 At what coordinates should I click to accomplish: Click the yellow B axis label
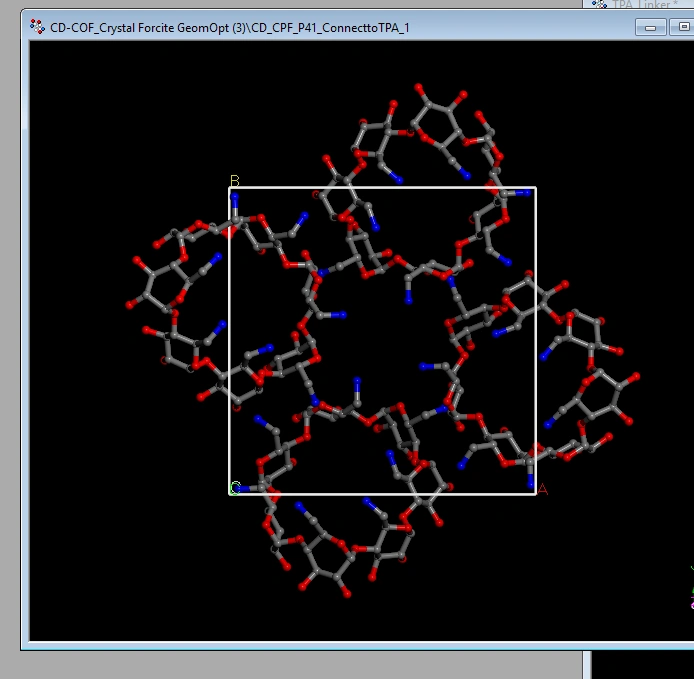[x=235, y=181]
